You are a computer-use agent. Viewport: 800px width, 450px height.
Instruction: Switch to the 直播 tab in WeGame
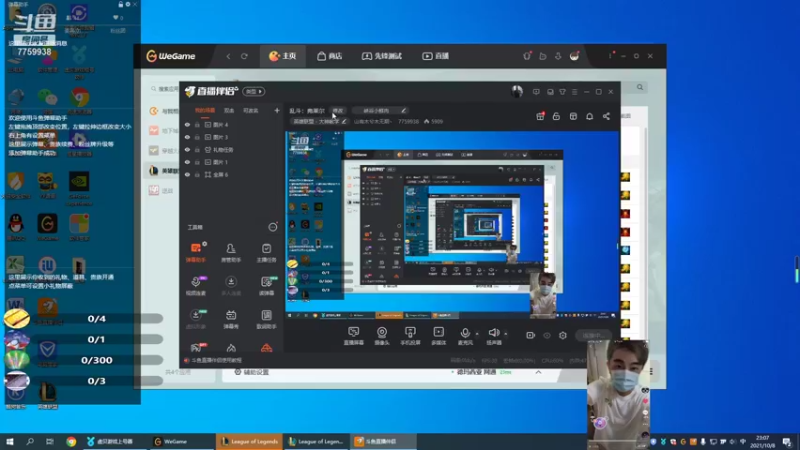click(436, 56)
